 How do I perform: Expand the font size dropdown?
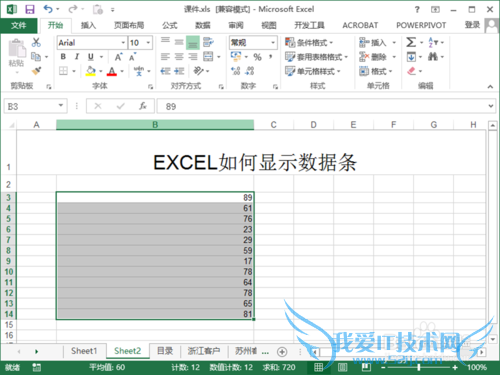(148, 43)
